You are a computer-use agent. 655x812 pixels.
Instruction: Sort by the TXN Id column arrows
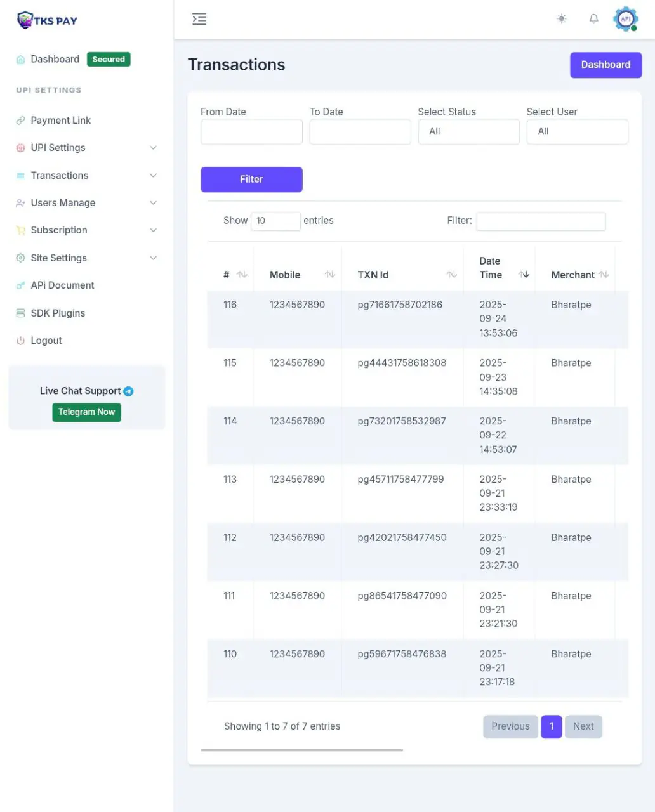tap(451, 275)
